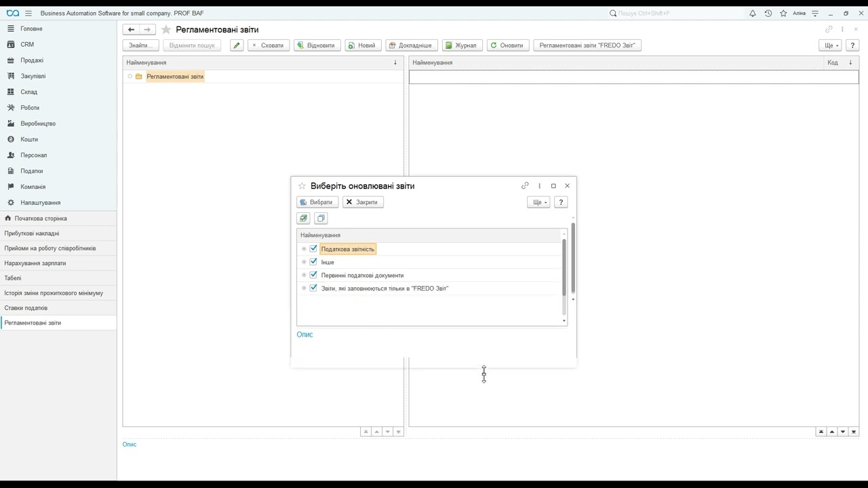Toggle checkbox for Податкова звітність
Screen dimensions: 868x488
tap(313, 249)
